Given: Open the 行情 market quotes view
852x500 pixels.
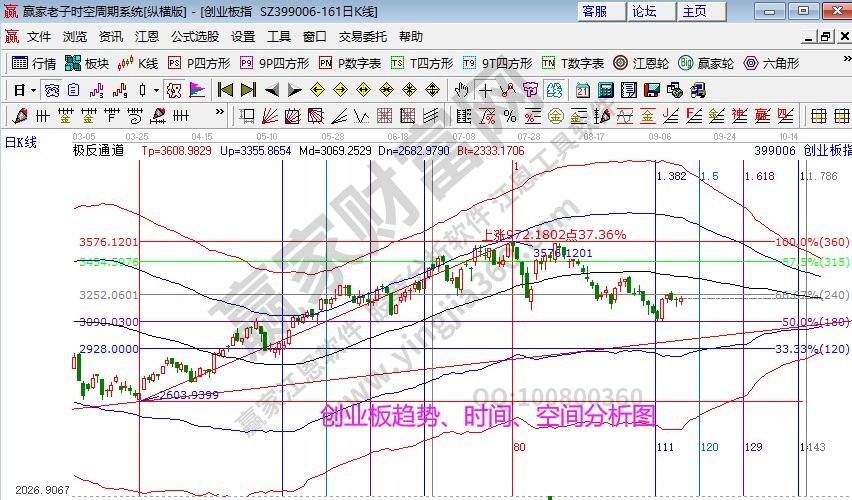Looking at the screenshot, I should click(33, 63).
